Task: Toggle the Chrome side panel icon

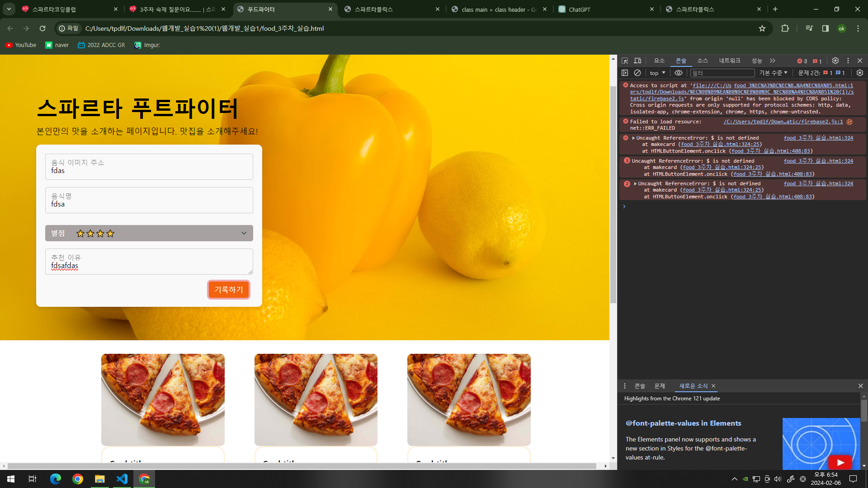Action: [x=826, y=28]
